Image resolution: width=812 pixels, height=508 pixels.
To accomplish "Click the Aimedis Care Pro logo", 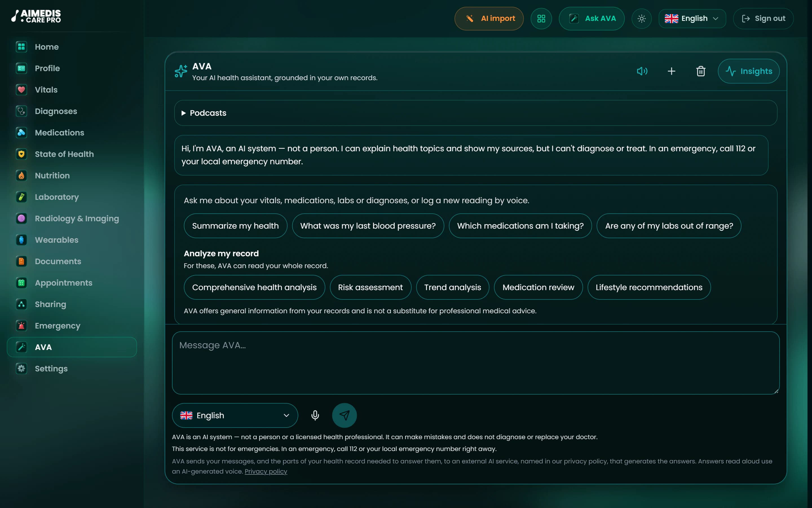I will click(36, 16).
